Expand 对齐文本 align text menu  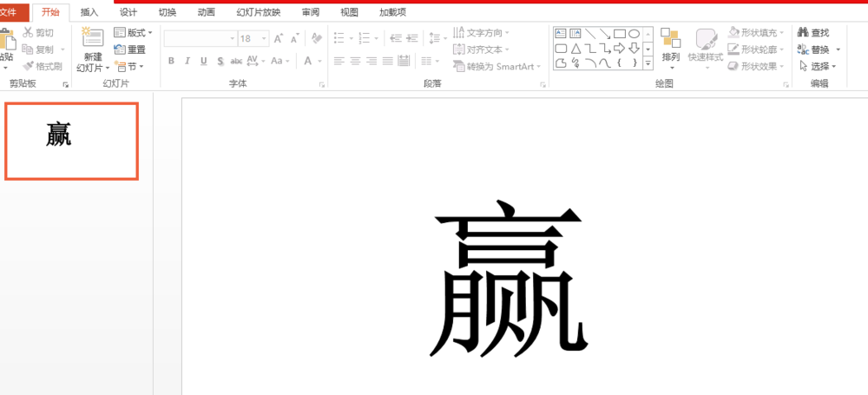[x=481, y=49]
